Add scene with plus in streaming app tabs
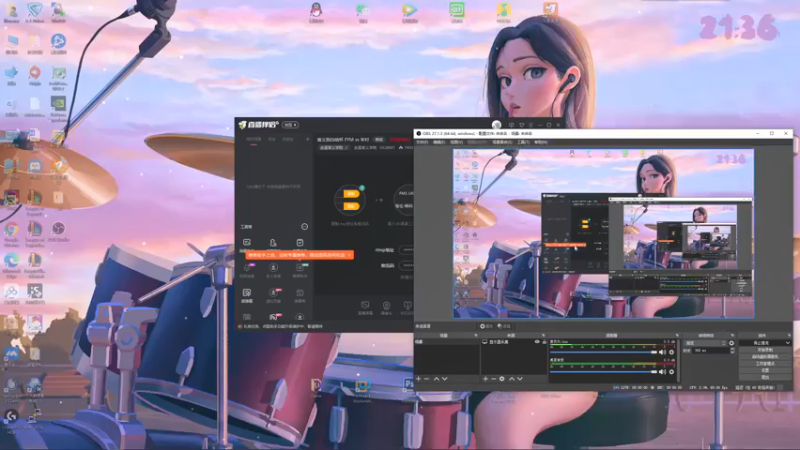800x450 pixels. [x=308, y=139]
